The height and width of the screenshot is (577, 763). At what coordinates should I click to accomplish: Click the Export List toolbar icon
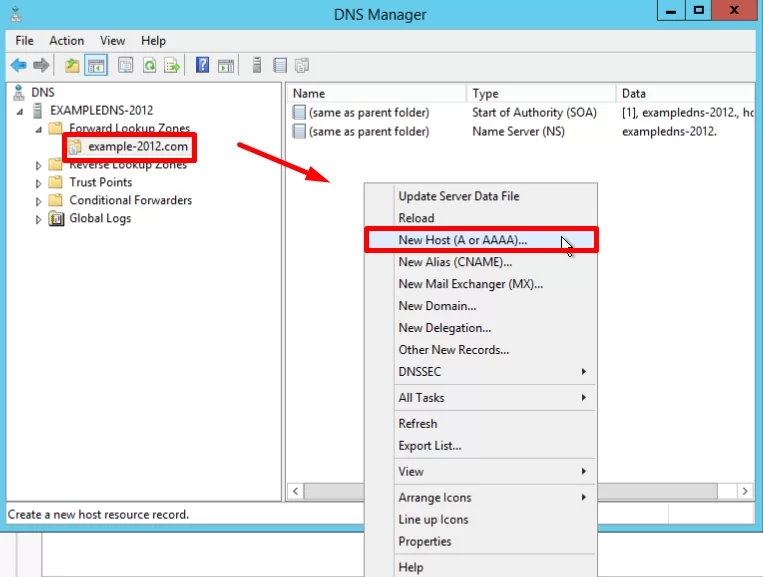coord(172,66)
